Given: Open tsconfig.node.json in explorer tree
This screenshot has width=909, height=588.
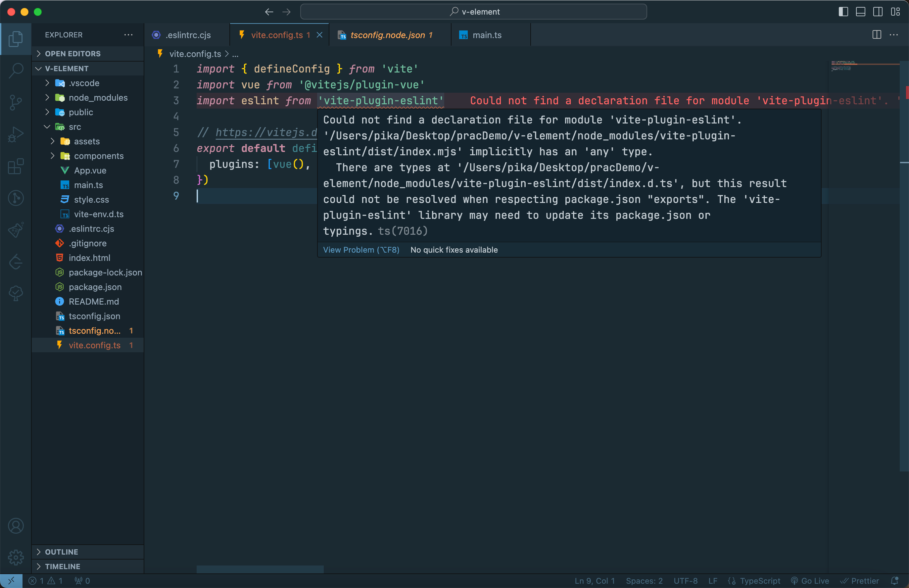Looking at the screenshot, I should coord(88,330).
